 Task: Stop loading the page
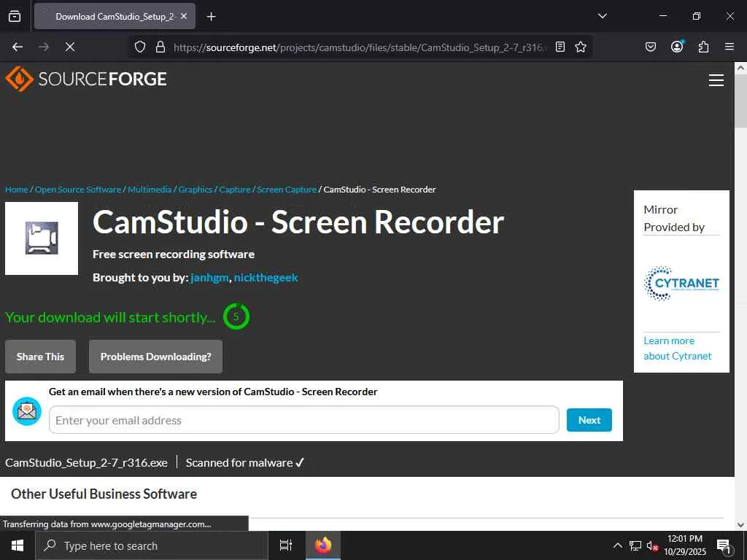point(70,47)
